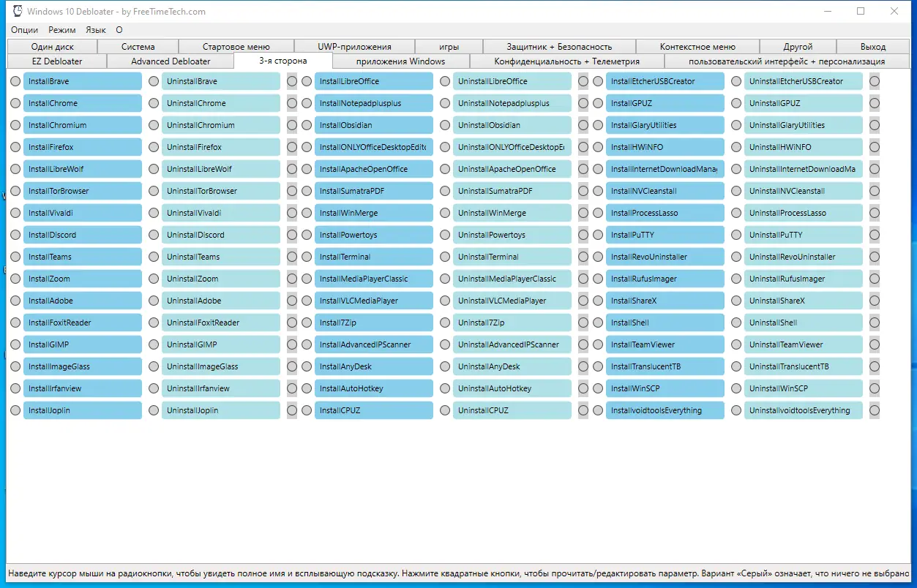Switch to the Другой tab
Viewport: 917px width, 588px height.
click(798, 46)
